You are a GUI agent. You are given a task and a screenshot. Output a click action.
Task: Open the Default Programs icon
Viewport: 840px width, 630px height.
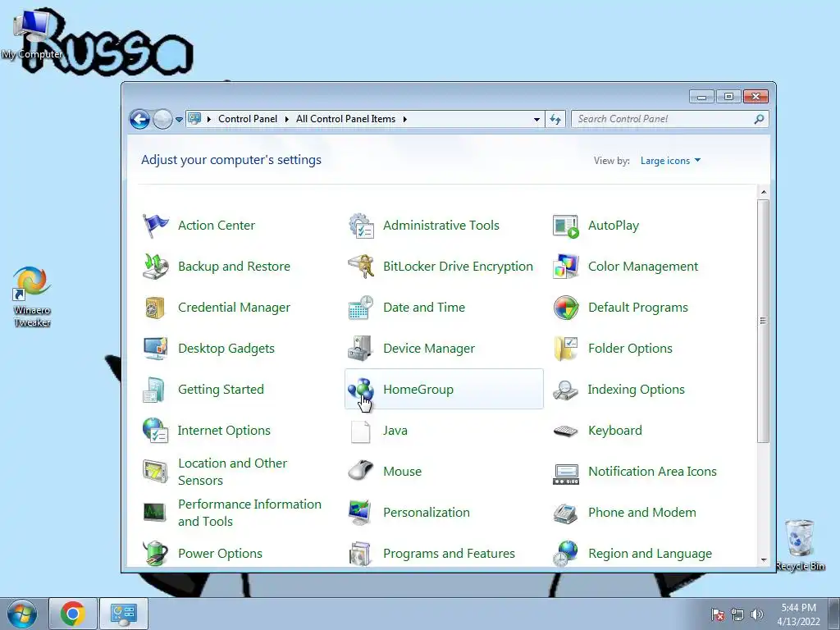pyautogui.click(x=566, y=308)
